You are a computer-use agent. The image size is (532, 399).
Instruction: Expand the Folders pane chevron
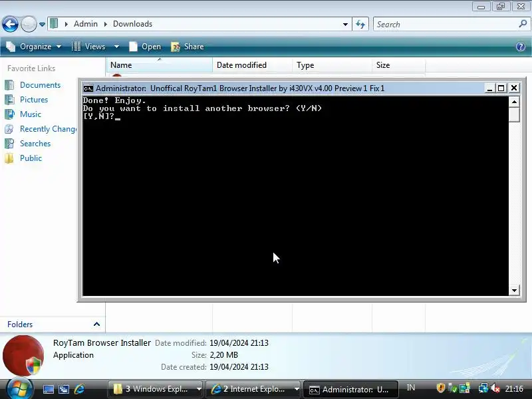[96, 324]
